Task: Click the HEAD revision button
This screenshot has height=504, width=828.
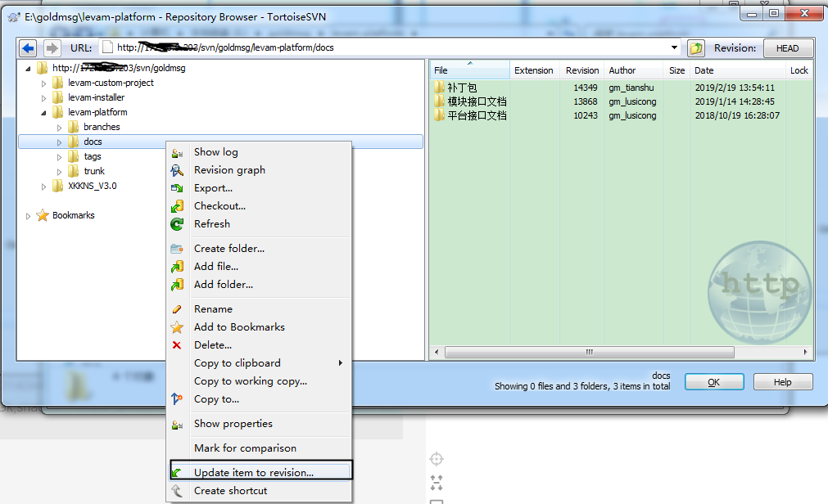Action: point(787,48)
